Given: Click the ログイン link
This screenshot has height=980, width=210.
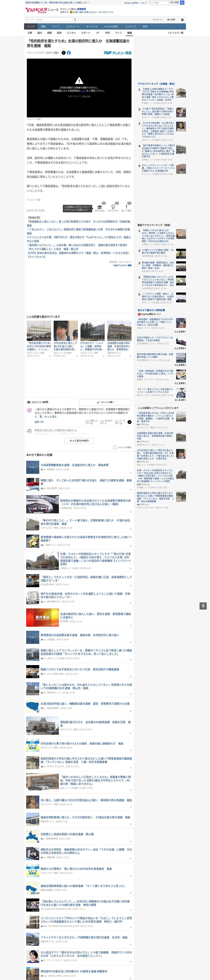Looking at the screenshot, I should point(64,12).
